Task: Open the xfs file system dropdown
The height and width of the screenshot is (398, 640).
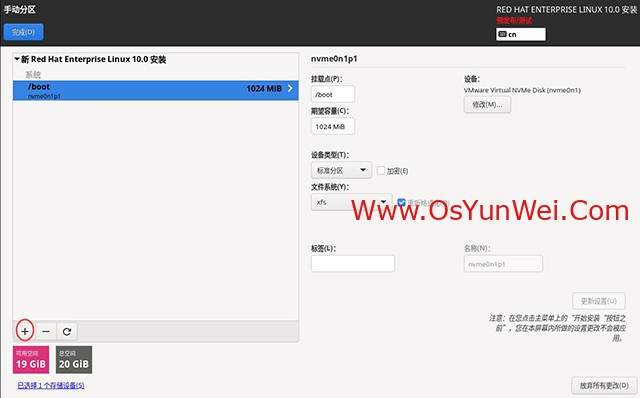Action: click(x=351, y=202)
